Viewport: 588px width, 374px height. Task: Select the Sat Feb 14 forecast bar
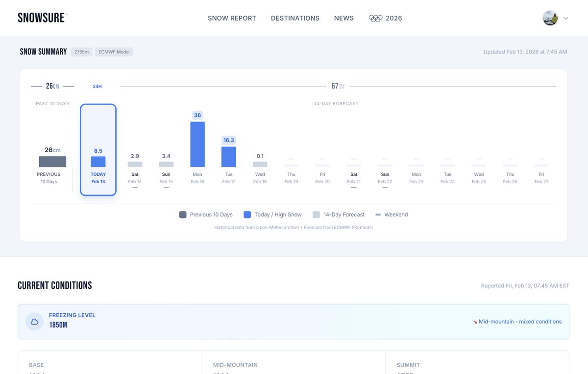point(135,164)
